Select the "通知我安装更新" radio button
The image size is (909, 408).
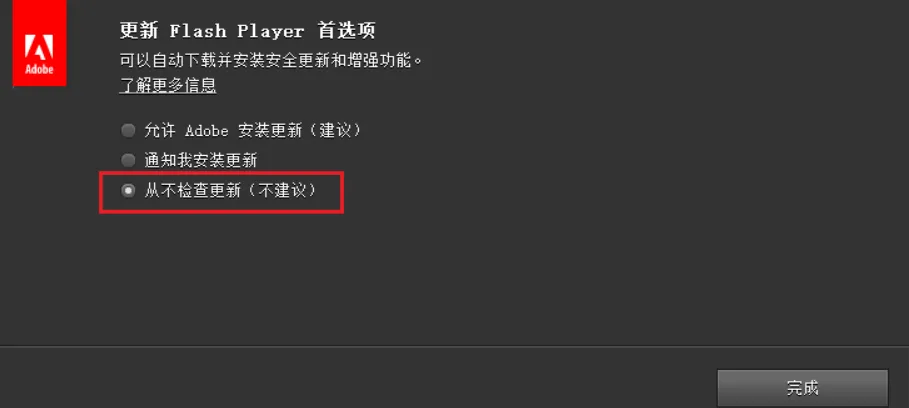(x=128, y=159)
